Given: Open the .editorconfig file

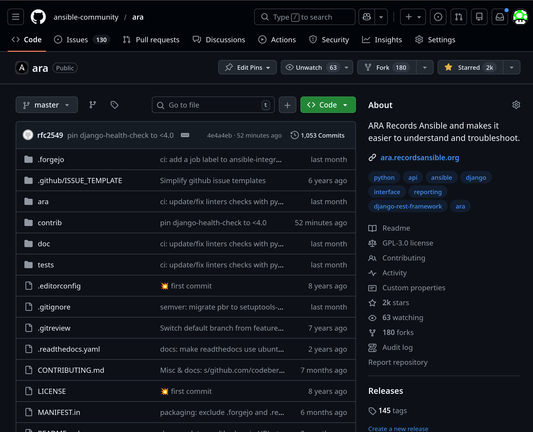Looking at the screenshot, I should 59,286.
